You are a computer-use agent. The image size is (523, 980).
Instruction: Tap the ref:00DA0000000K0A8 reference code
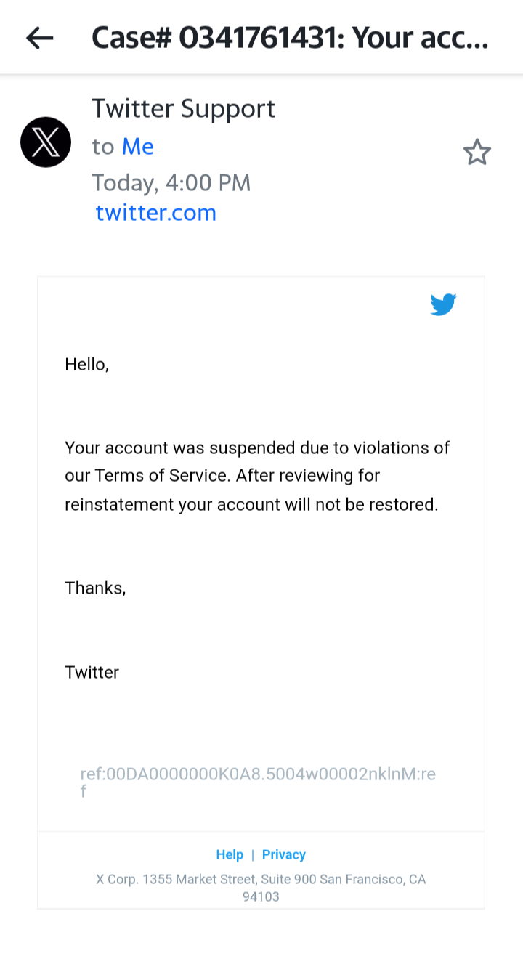[258, 774]
